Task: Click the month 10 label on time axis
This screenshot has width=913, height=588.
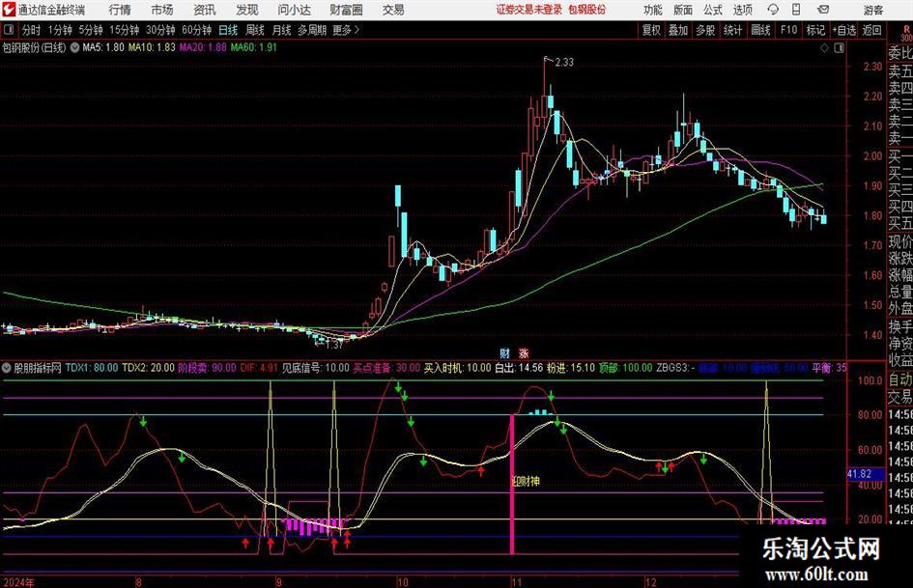Action: point(402,582)
